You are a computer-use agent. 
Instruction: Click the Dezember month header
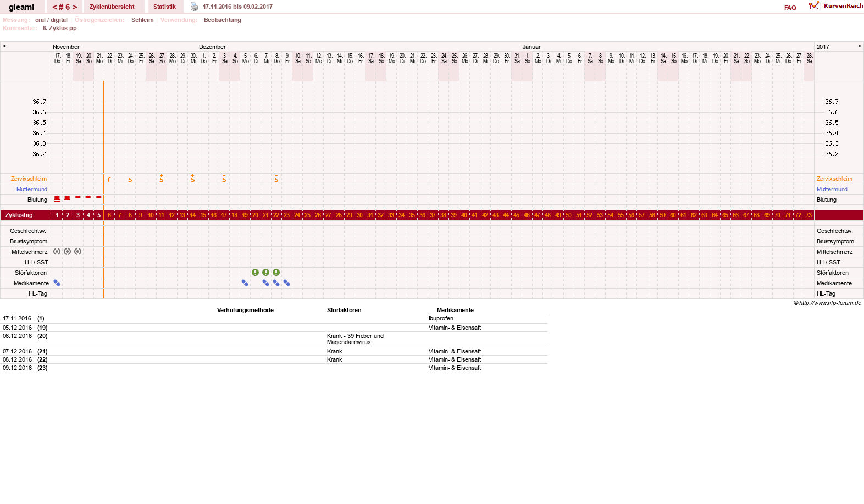[x=212, y=47]
